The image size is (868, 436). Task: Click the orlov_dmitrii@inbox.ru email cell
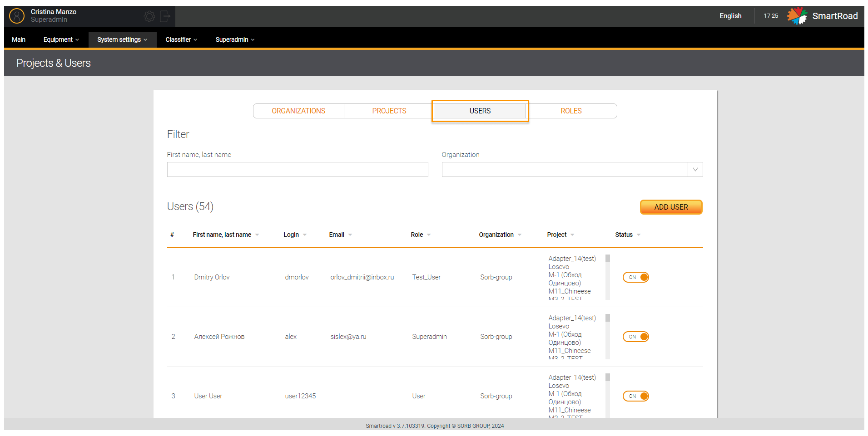(x=362, y=277)
